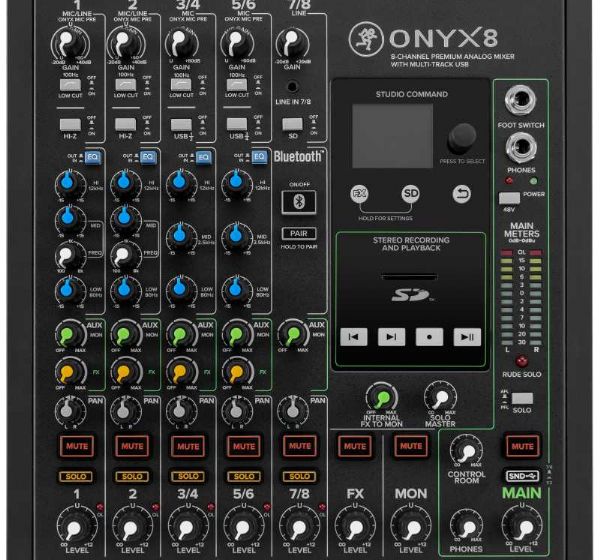Push the USB 3/4 switch on channel 5/6
This screenshot has height=560, width=600.
[x=237, y=124]
